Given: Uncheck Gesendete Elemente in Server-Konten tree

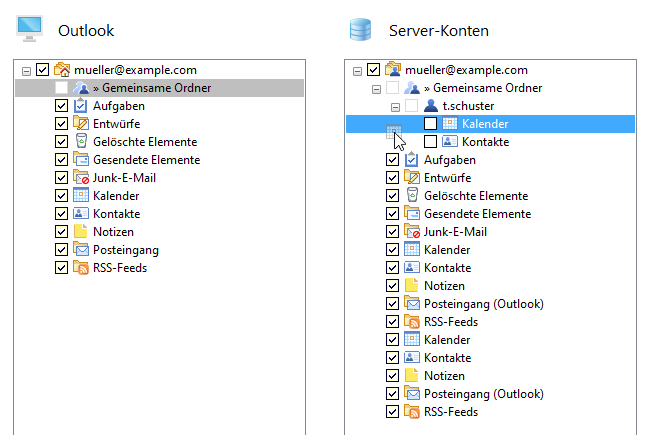Looking at the screenshot, I should tap(392, 214).
